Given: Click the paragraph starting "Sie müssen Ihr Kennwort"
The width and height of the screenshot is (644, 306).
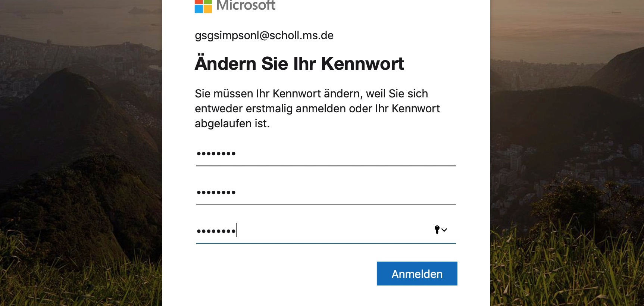Looking at the screenshot, I should [317, 108].
